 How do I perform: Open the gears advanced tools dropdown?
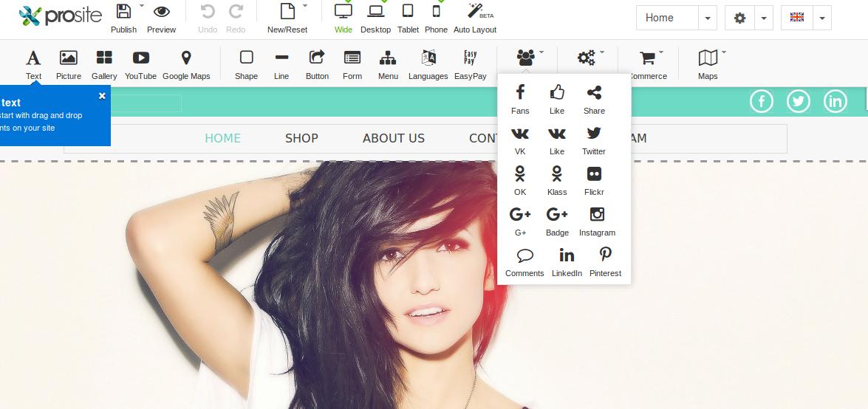(587, 57)
